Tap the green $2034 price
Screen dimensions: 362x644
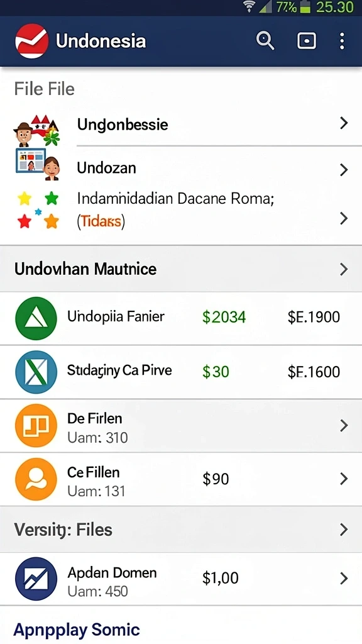(x=224, y=317)
